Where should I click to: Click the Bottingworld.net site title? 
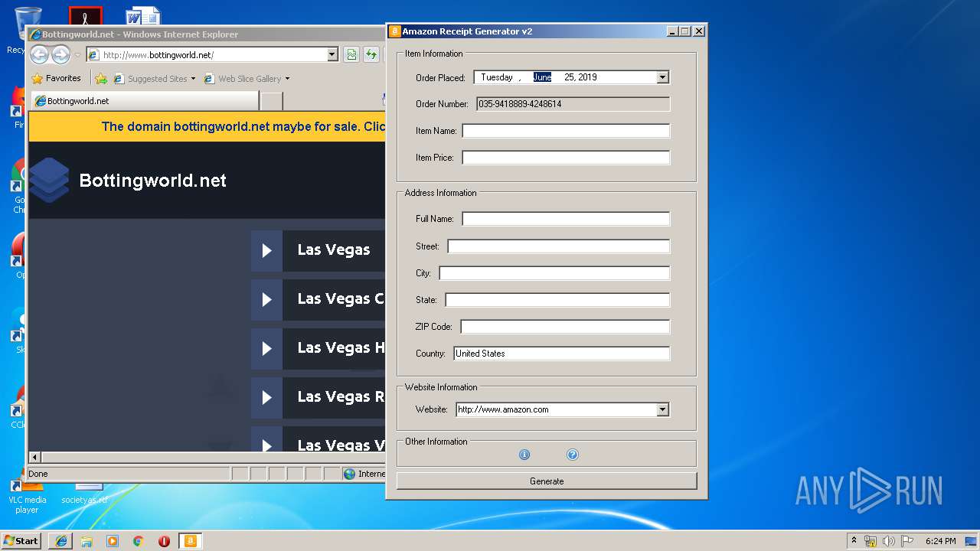coord(153,181)
